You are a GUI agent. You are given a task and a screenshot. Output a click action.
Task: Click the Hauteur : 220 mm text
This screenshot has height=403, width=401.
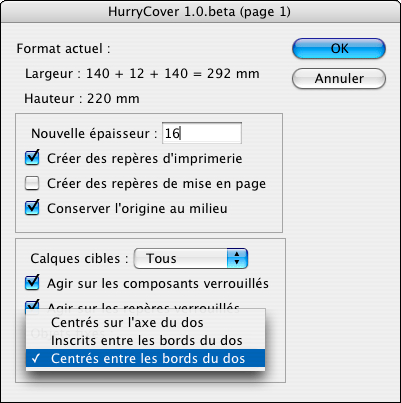pyautogui.click(x=82, y=99)
